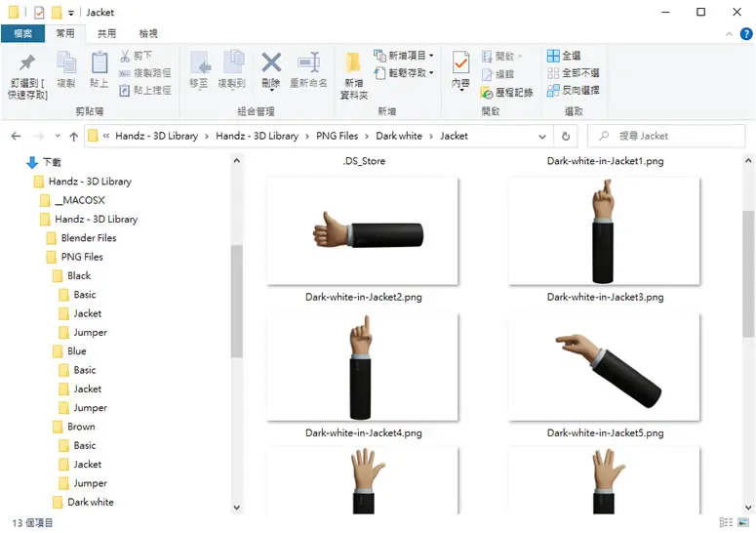Open the address bar history dropdown
The width and height of the screenshot is (756, 533).
pyautogui.click(x=542, y=137)
